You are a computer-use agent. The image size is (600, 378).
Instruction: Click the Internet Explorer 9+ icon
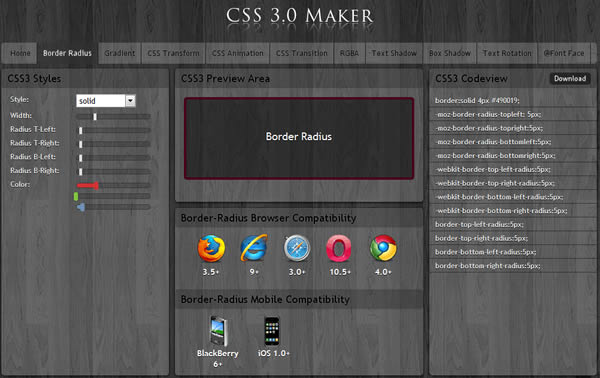[x=254, y=248]
